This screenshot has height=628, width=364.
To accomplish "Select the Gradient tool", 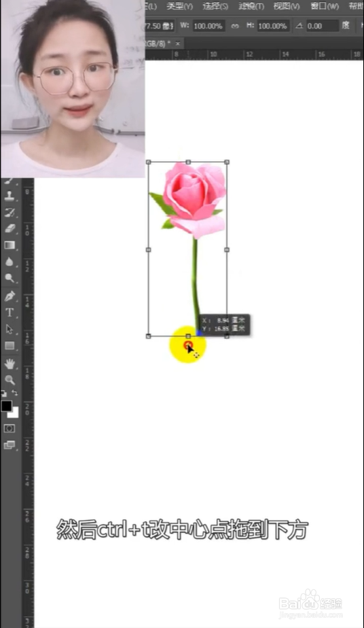I will point(10,245).
